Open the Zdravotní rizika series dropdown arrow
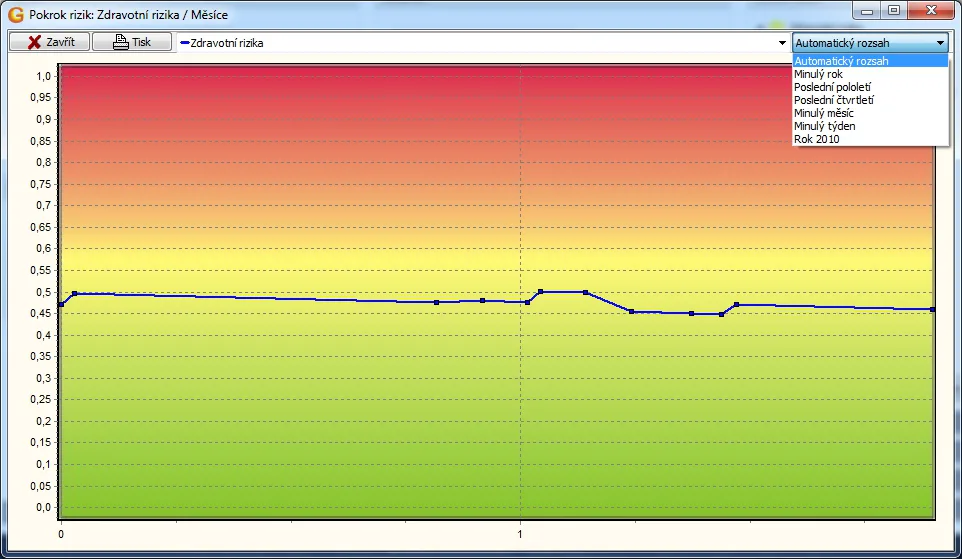This screenshot has height=559, width=962. (782, 43)
